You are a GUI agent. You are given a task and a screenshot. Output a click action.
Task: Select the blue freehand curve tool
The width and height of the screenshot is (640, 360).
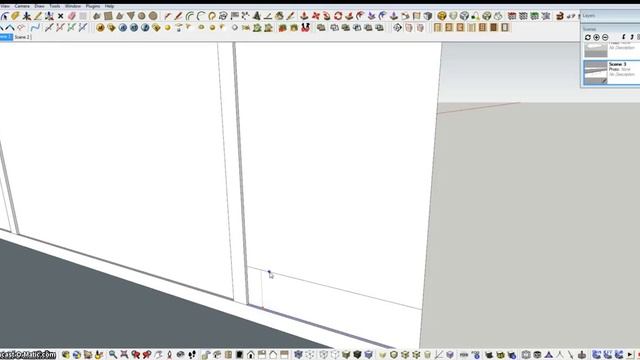click(35, 27)
